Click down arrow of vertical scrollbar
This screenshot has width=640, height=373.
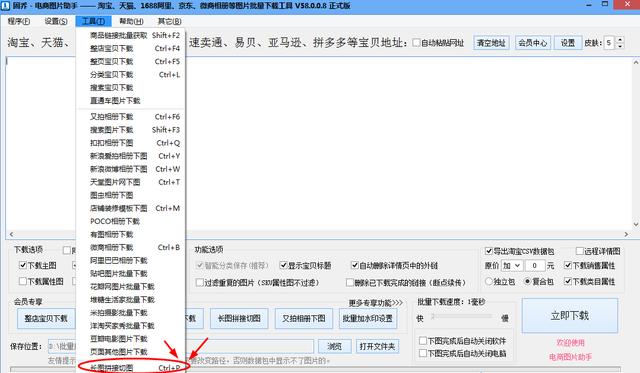636,224
